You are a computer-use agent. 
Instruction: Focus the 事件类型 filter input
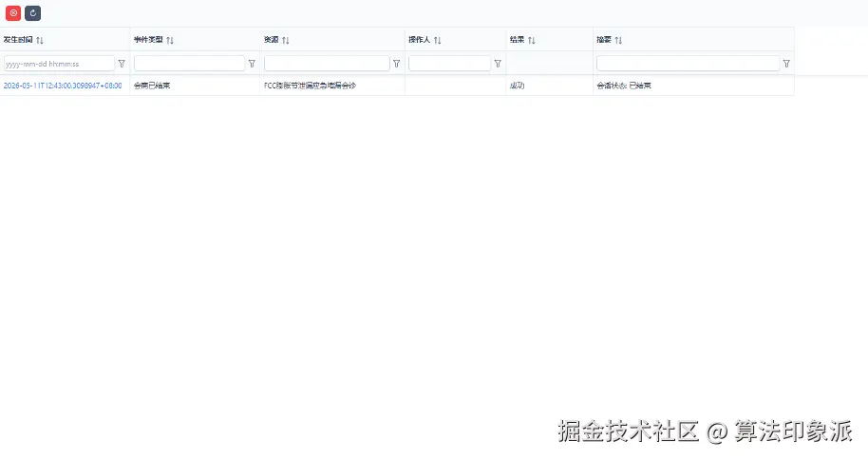(189, 64)
